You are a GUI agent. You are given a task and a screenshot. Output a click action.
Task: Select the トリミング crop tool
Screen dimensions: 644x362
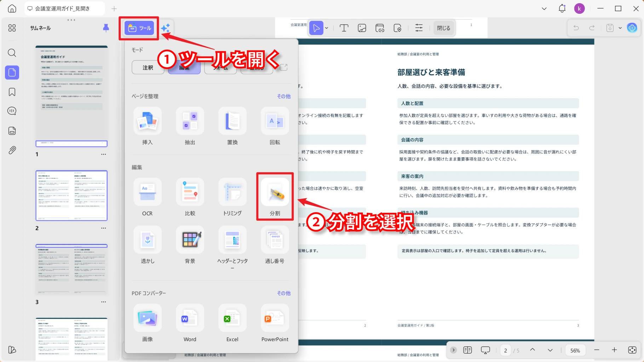232,197
